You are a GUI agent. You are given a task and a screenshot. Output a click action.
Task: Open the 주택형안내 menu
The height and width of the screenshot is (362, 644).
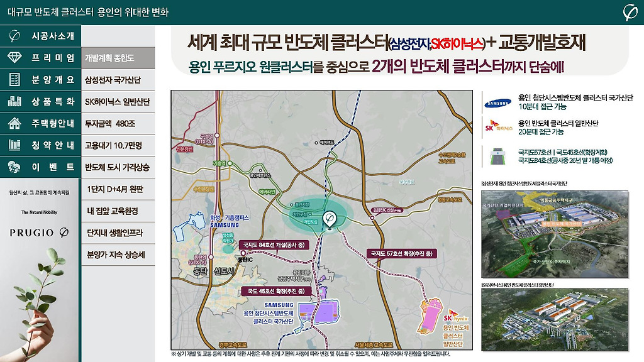tap(40, 123)
